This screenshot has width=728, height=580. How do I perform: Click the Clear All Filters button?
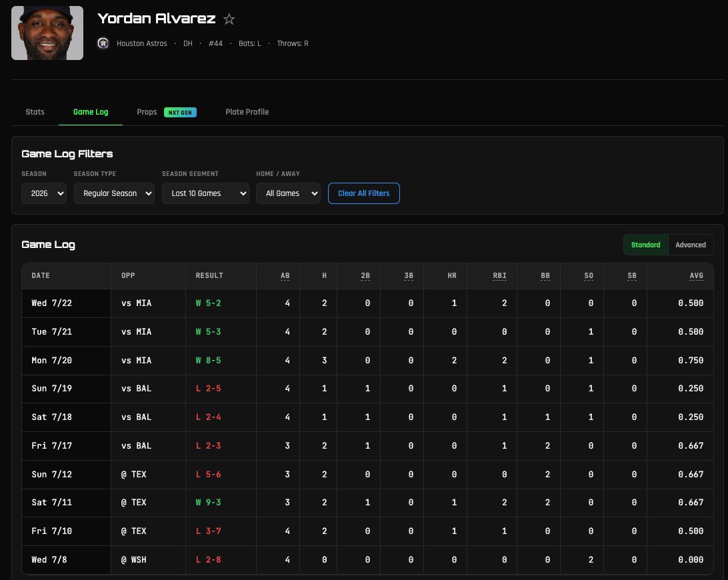tap(364, 193)
